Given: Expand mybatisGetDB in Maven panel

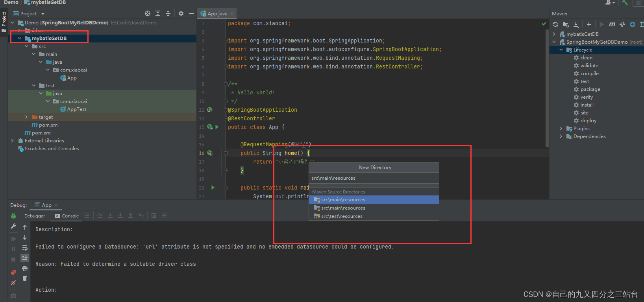Looking at the screenshot, I should (x=554, y=34).
